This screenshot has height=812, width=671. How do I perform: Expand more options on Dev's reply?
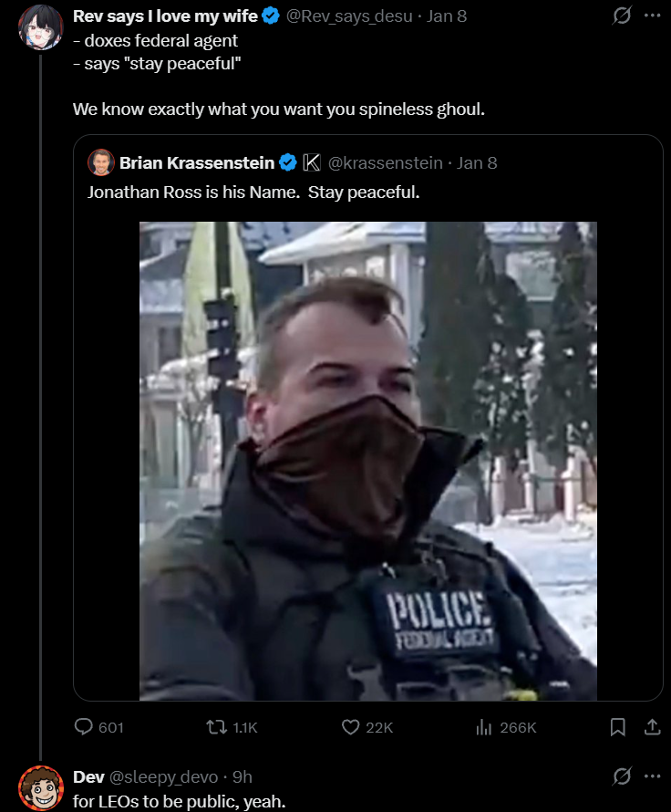point(653,776)
